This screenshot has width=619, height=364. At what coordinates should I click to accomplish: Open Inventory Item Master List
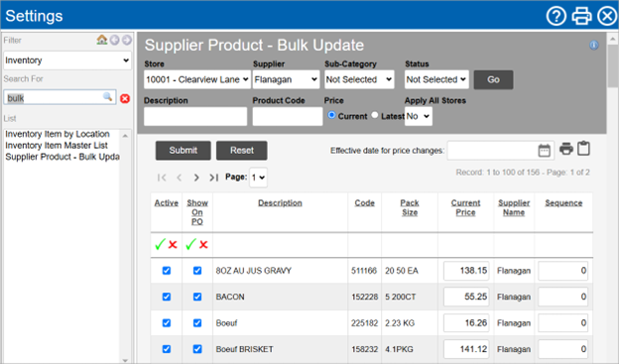(x=57, y=145)
